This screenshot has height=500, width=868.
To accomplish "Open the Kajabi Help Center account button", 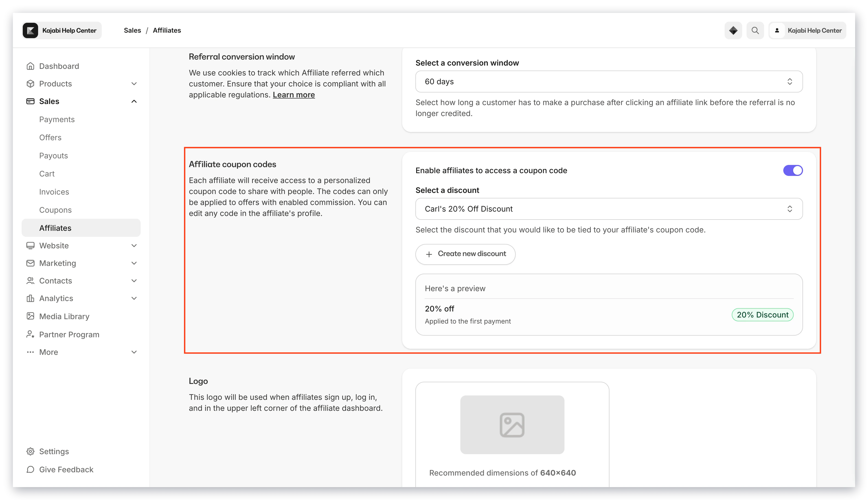I will pos(807,30).
